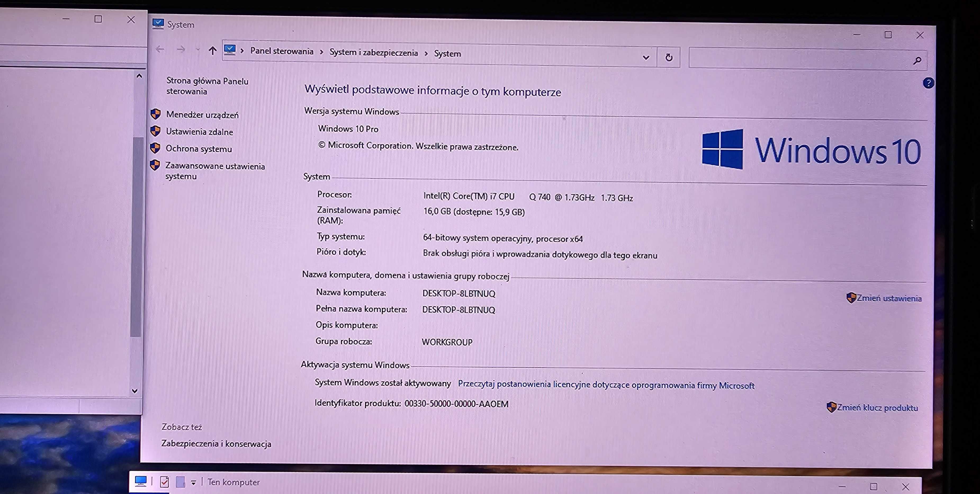Minimize the System window

point(857,35)
